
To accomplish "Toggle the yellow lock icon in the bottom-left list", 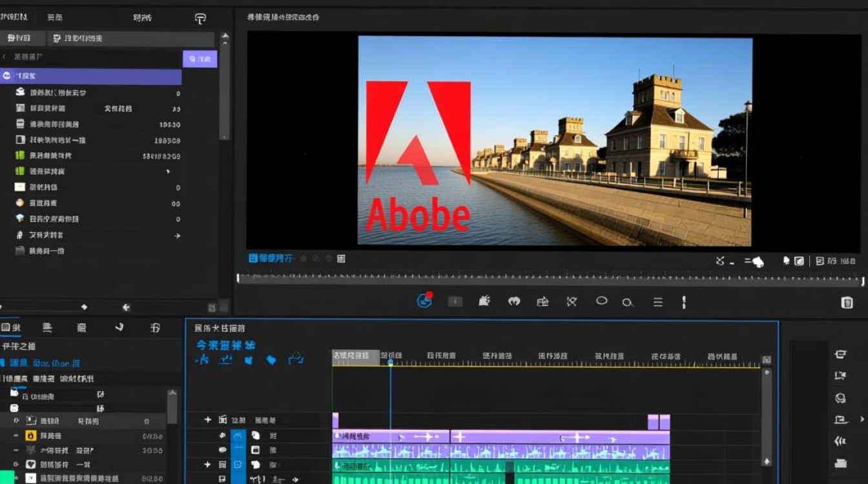I will 30,436.
